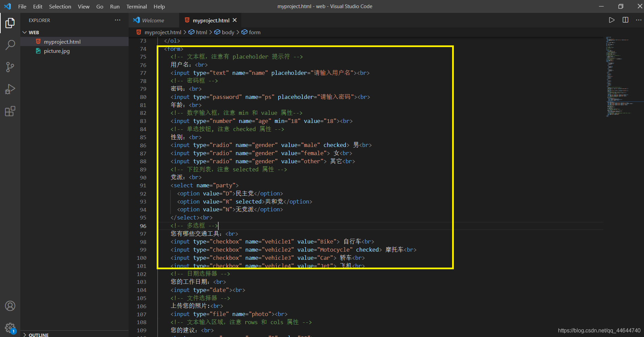Screen dimensions: 644x337
Task: Close the myproject.html editor tab
Action: (x=235, y=20)
